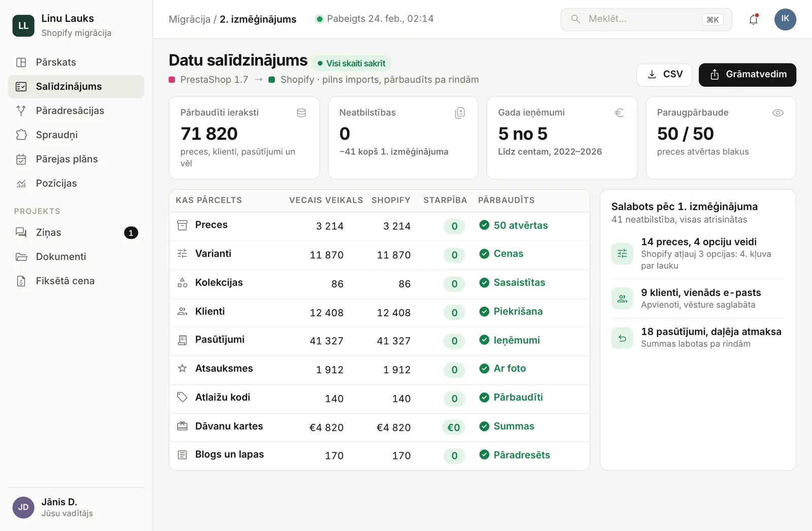Click the Atsauksmes row star icon

click(182, 369)
